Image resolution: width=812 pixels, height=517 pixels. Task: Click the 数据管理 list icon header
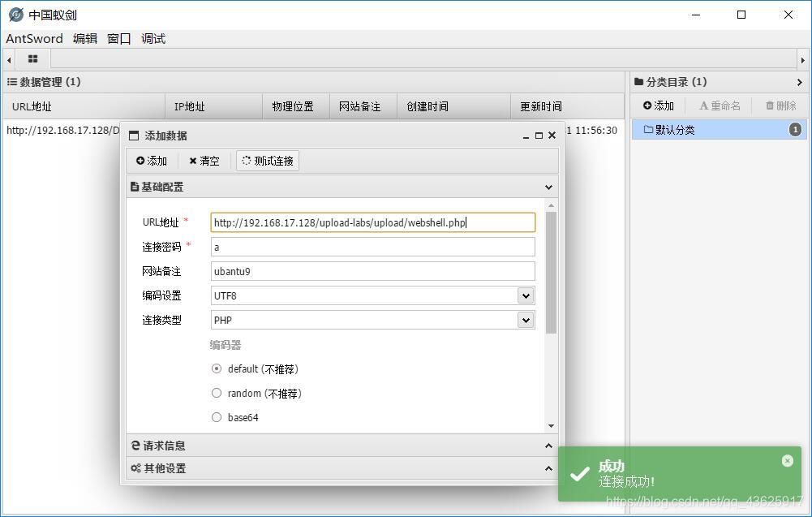coord(12,82)
